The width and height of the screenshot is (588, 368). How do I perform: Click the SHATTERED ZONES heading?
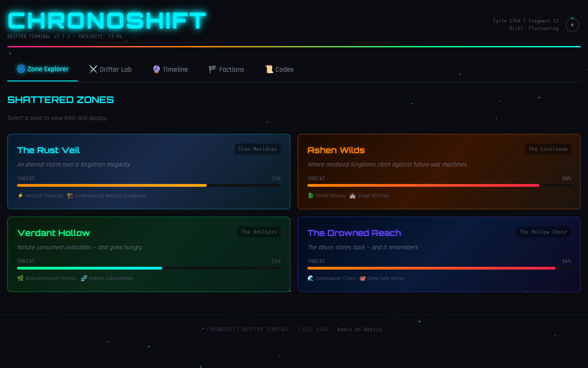tap(61, 100)
